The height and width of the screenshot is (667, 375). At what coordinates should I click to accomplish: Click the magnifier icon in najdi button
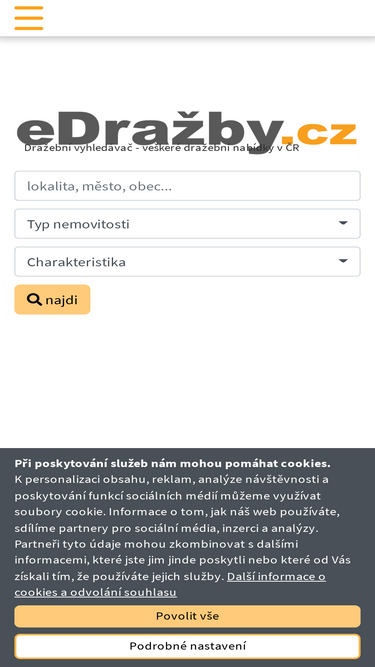34,300
